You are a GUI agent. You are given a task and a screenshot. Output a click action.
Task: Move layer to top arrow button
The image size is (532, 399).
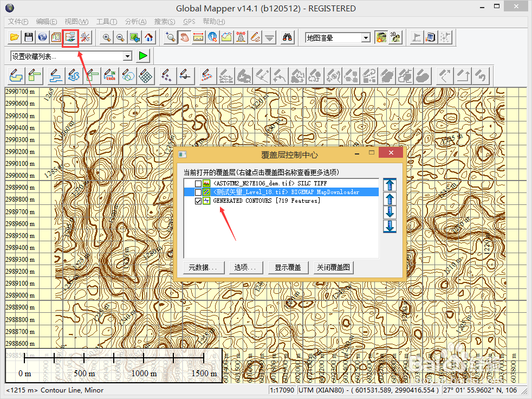pos(390,185)
